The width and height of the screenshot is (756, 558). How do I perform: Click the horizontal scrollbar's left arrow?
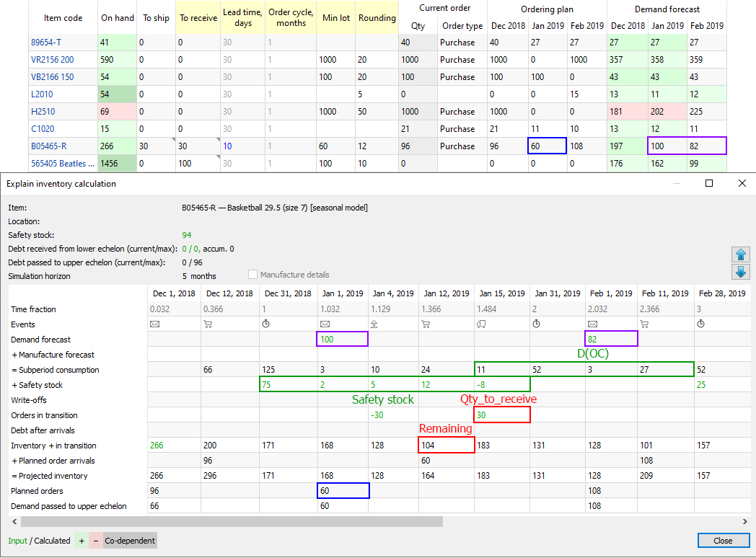click(x=13, y=521)
